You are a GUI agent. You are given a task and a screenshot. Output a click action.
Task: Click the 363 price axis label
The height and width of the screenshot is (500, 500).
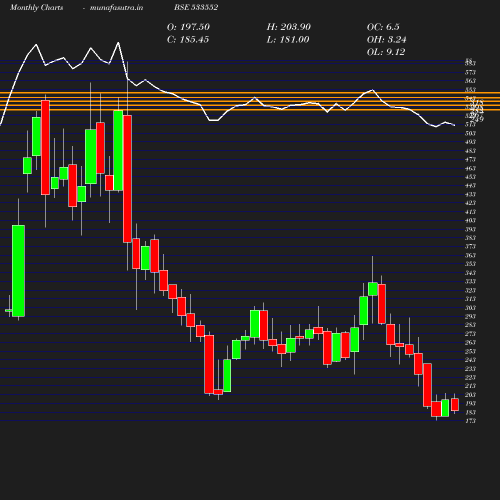tap(470, 255)
